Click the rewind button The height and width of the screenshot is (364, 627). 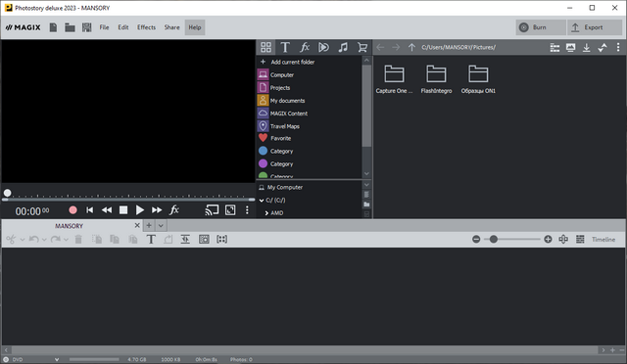107,209
